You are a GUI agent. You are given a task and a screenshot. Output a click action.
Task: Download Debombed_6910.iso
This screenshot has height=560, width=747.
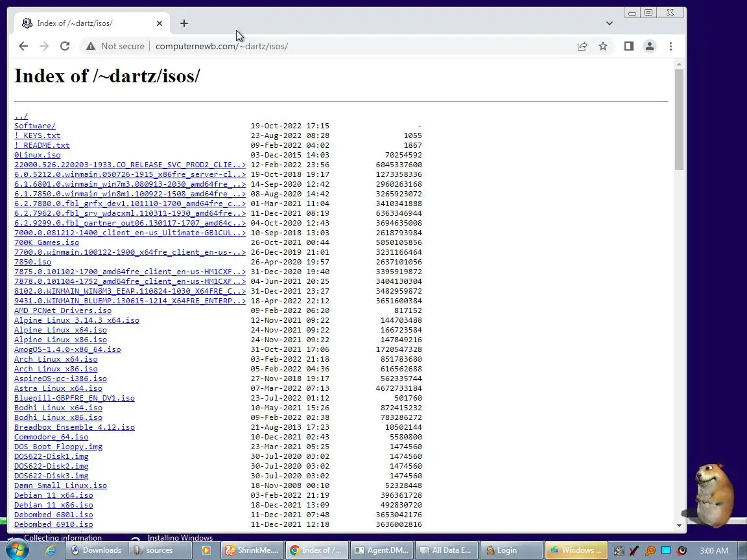[53, 524]
